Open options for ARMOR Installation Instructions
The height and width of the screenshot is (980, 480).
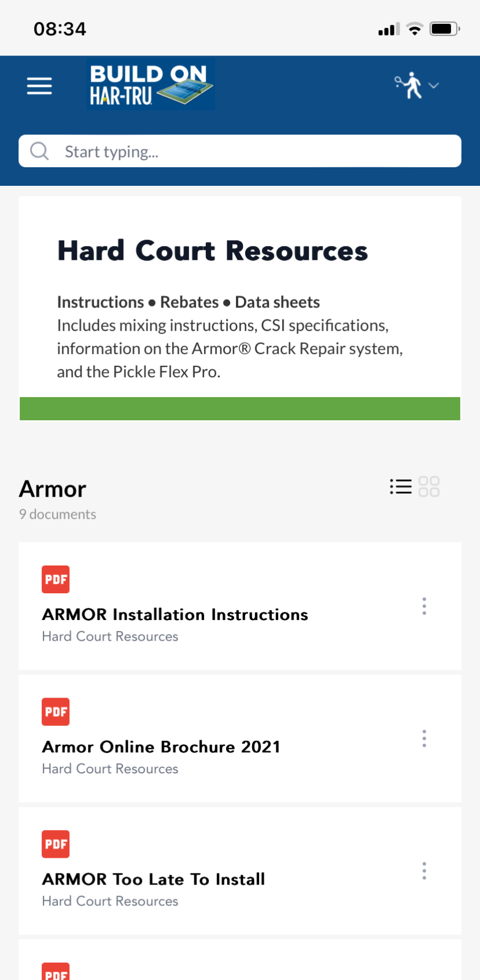tap(424, 606)
